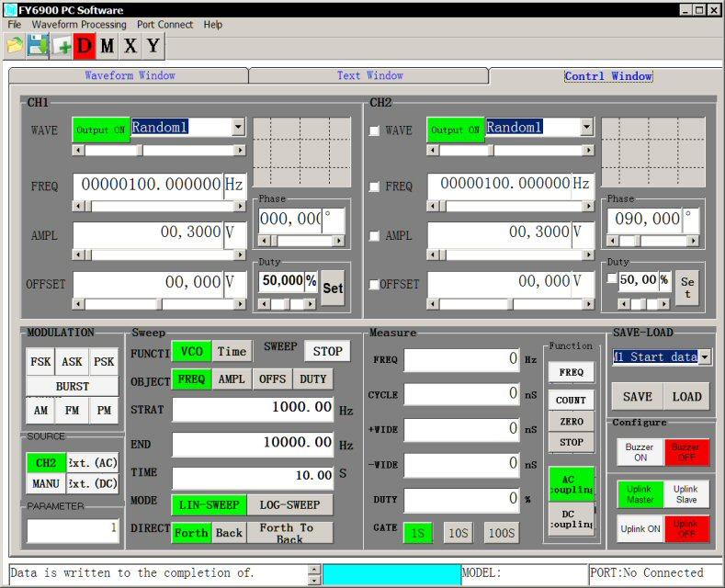
Task: Click the open folder toolbar icon
Action: [15, 46]
